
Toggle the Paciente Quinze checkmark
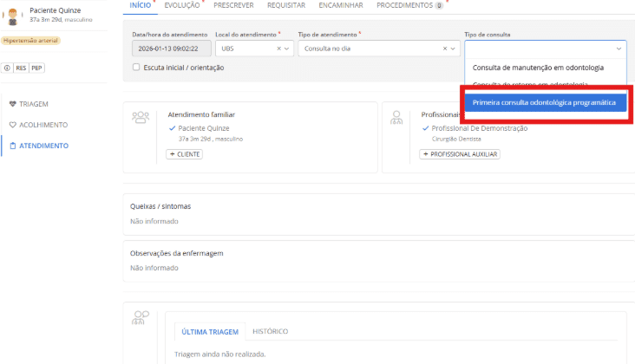(172, 128)
